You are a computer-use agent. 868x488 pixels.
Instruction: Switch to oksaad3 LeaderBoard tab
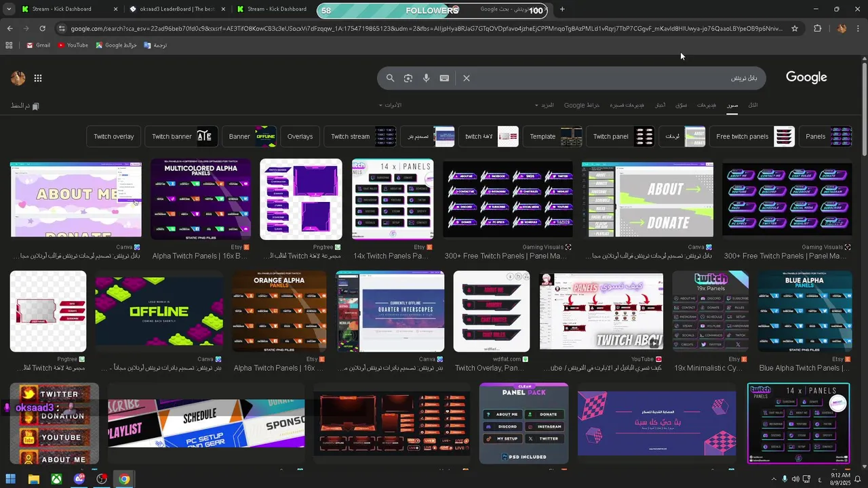178,9
